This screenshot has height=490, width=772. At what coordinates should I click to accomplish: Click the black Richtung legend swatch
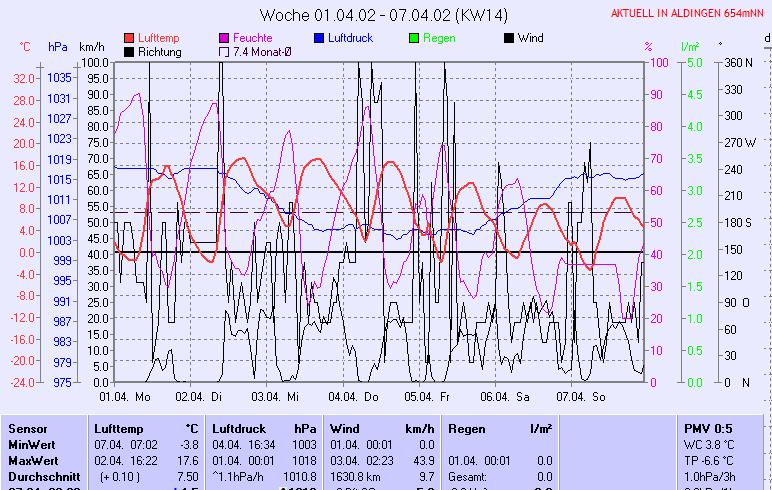click(130, 51)
